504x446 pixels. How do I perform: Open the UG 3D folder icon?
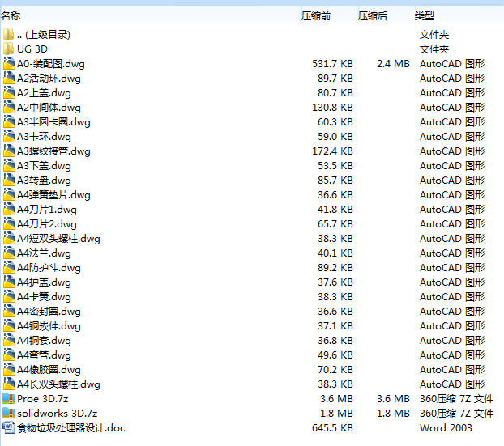pyautogui.click(x=9, y=49)
